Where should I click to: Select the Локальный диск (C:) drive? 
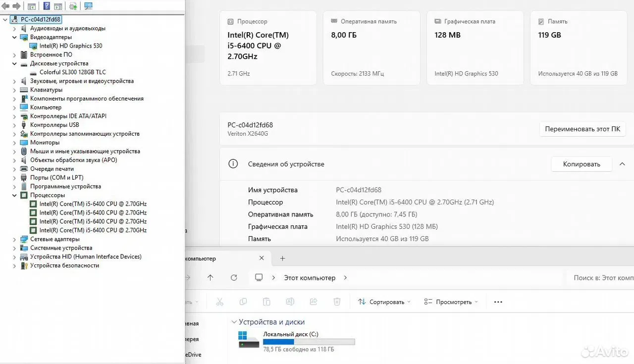(x=297, y=341)
